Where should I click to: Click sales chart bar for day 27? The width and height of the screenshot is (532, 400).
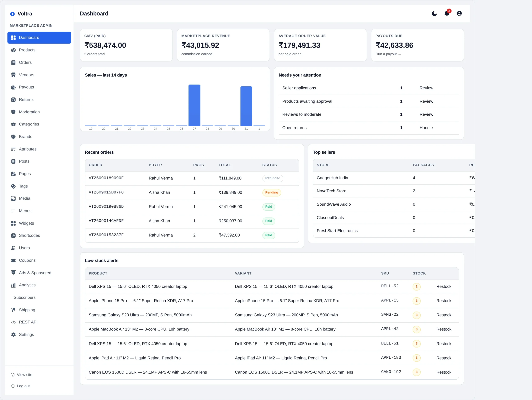194,105
